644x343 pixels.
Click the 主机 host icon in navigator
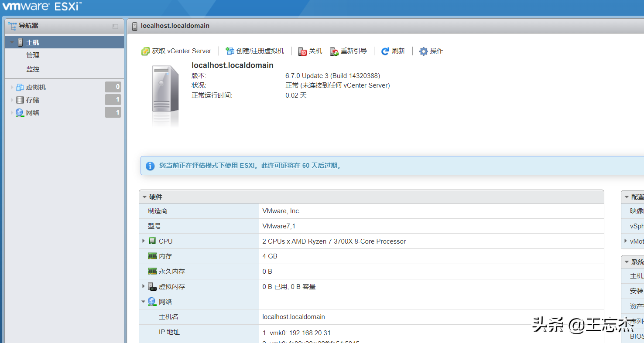(21, 42)
